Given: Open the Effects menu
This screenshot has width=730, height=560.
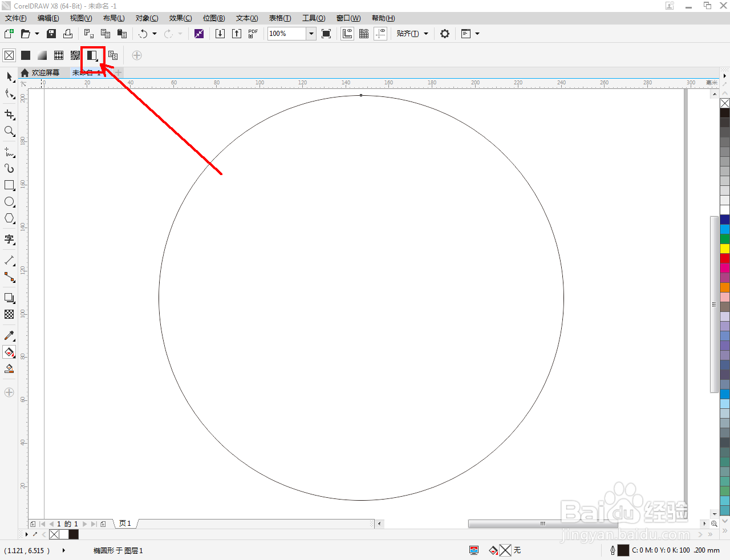Looking at the screenshot, I should [x=181, y=18].
